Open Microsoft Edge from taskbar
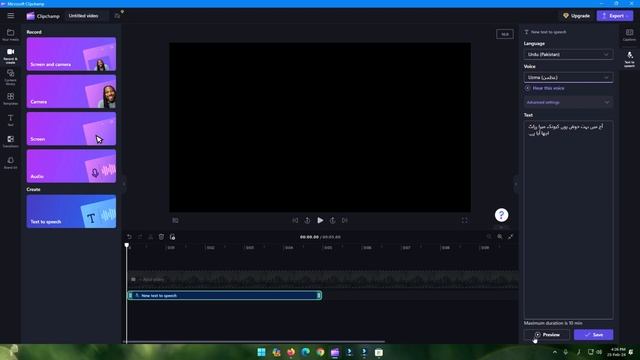The height and width of the screenshot is (360, 640). coord(306,352)
